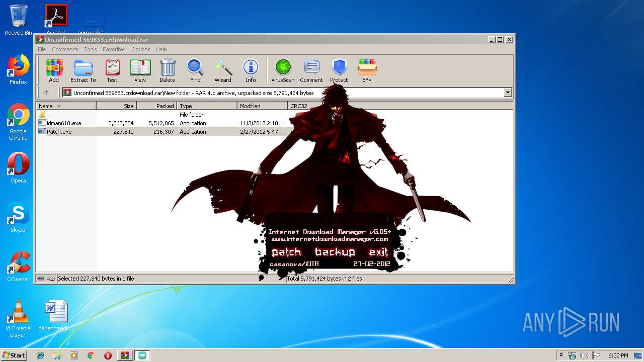Click the Google Chrome desktop shortcut

click(18, 122)
